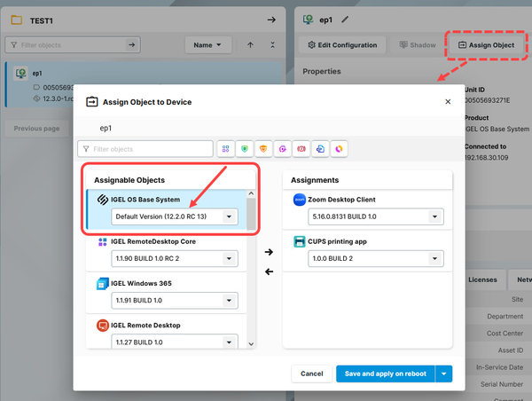Click the red camera filter icon
Viewport: 532px width, 401px height.
[301, 149]
